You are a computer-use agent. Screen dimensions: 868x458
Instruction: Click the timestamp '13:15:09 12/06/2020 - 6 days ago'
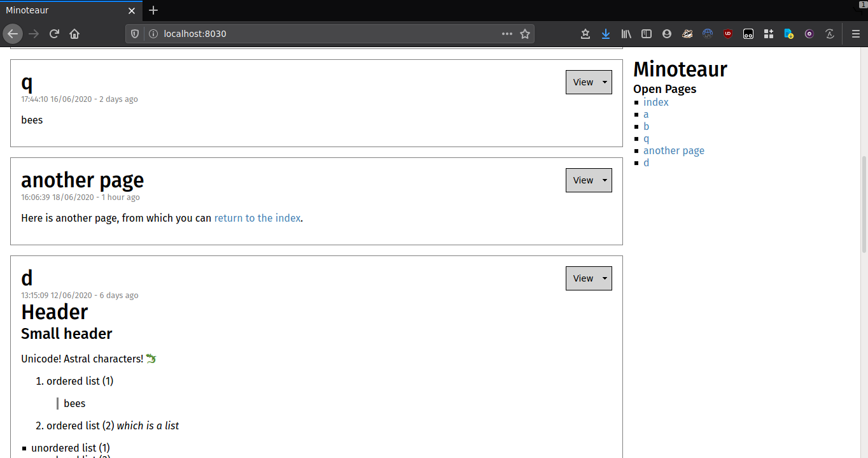click(80, 296)
